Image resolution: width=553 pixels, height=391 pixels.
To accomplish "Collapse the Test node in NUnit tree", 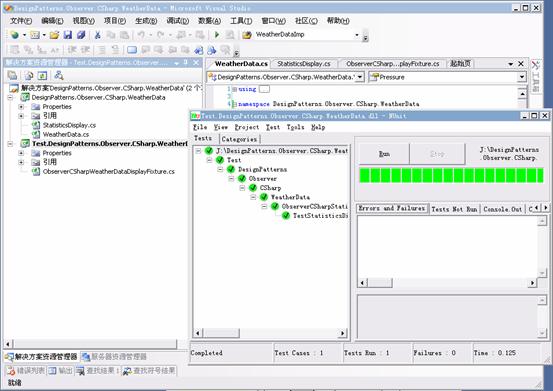I will pyautogui.click(x=209, y=160).
